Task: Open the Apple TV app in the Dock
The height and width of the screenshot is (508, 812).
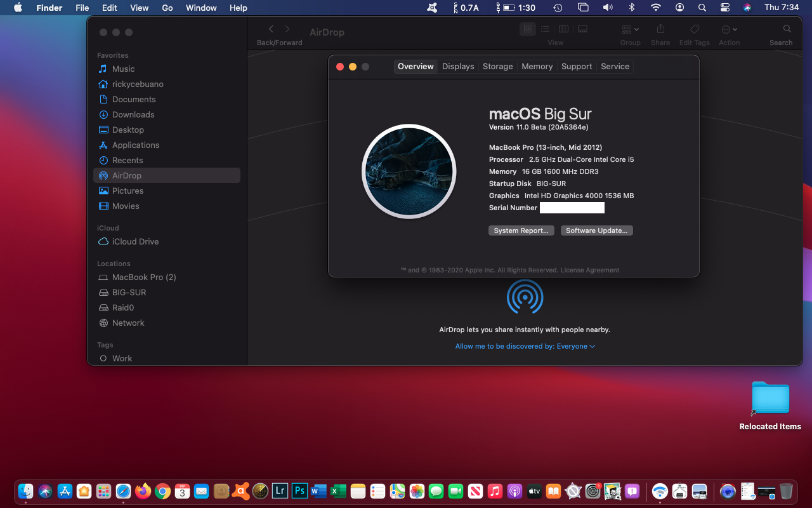Action: [x=534, y=491]
